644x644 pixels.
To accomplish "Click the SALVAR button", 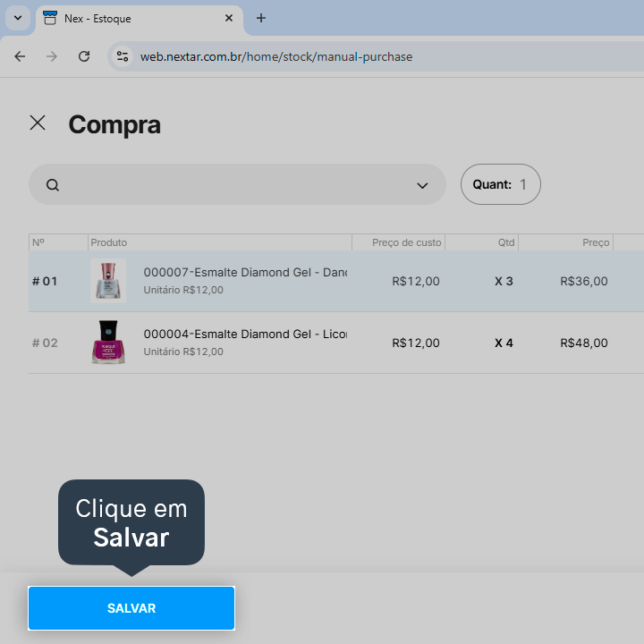I will [x=131, y=608].
